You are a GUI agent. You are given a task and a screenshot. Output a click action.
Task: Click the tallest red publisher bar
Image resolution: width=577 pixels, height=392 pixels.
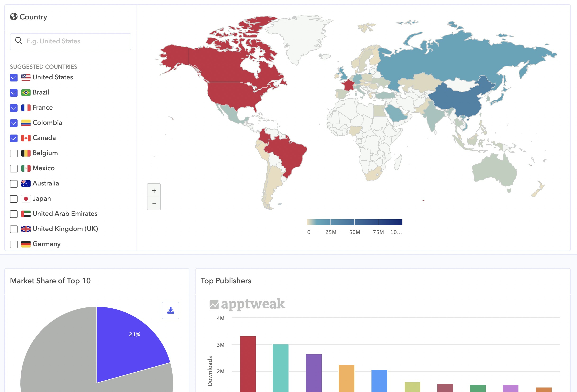tap(247, 364)
